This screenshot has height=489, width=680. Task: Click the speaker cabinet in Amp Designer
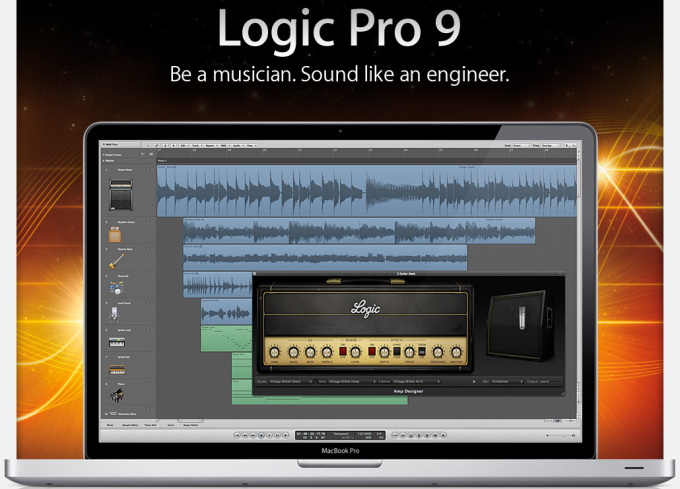520,325
